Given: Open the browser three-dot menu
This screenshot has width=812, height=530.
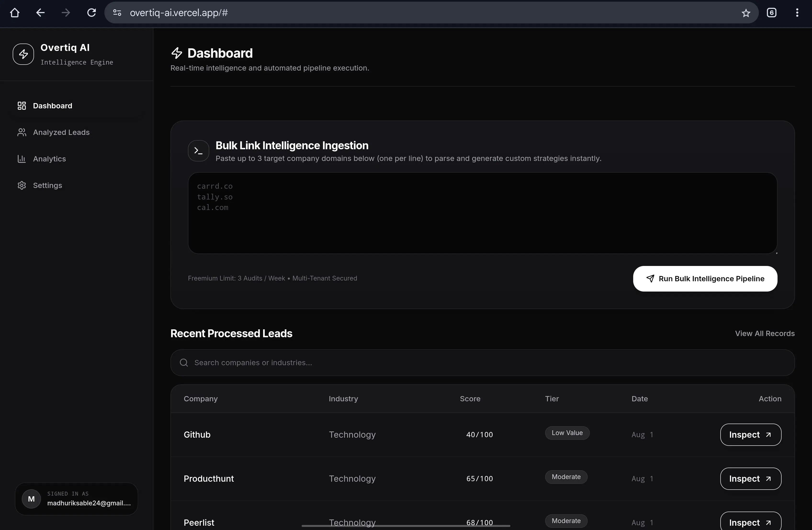Looking at the screenshot, I should point(797,13).
